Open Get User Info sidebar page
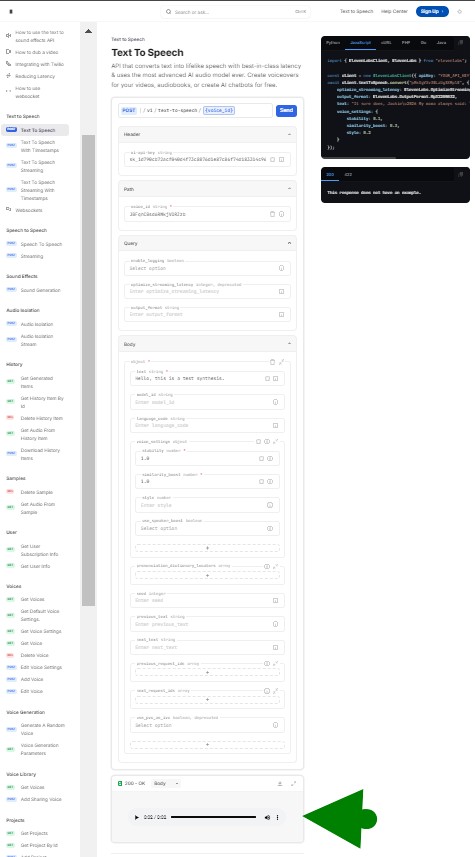475x857 pixels. point(35,566)
